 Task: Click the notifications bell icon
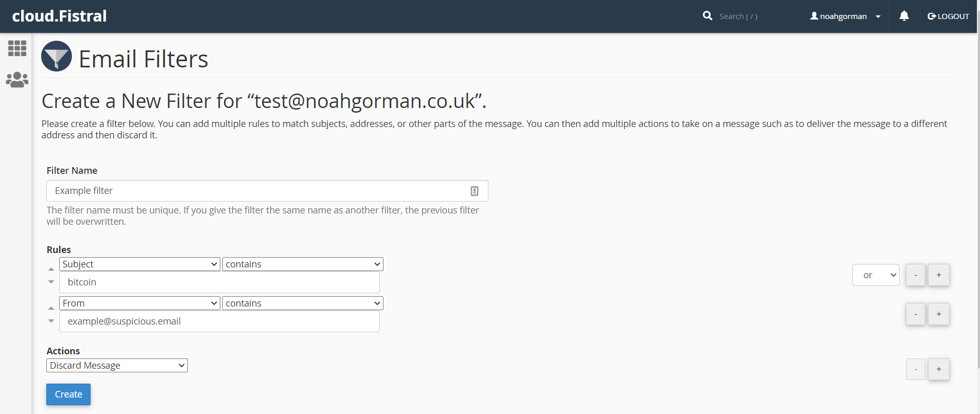(x=904, y=16)
